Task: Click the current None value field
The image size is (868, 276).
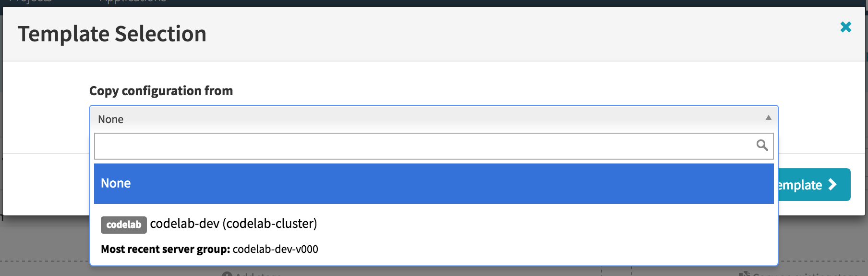Action: (434, 119)
